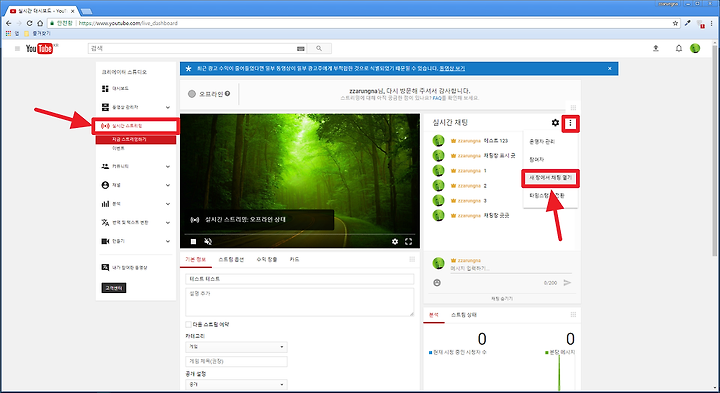
Task: Click the video link at banner end
Action: [452, 68]
